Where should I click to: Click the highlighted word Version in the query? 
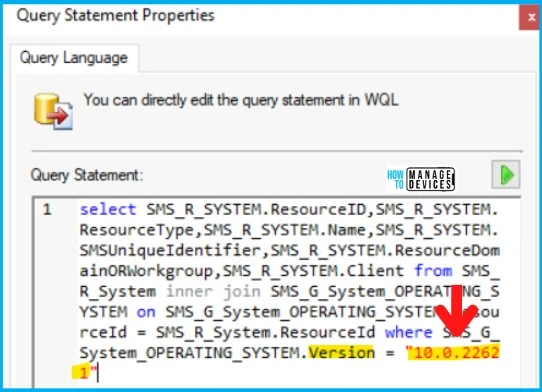[x=342, y=353]
